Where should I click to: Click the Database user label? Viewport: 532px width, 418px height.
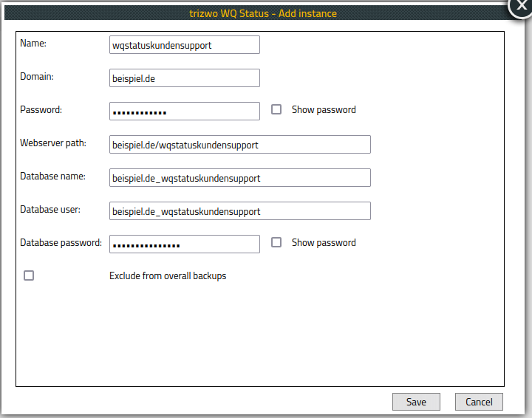(50, 210)
